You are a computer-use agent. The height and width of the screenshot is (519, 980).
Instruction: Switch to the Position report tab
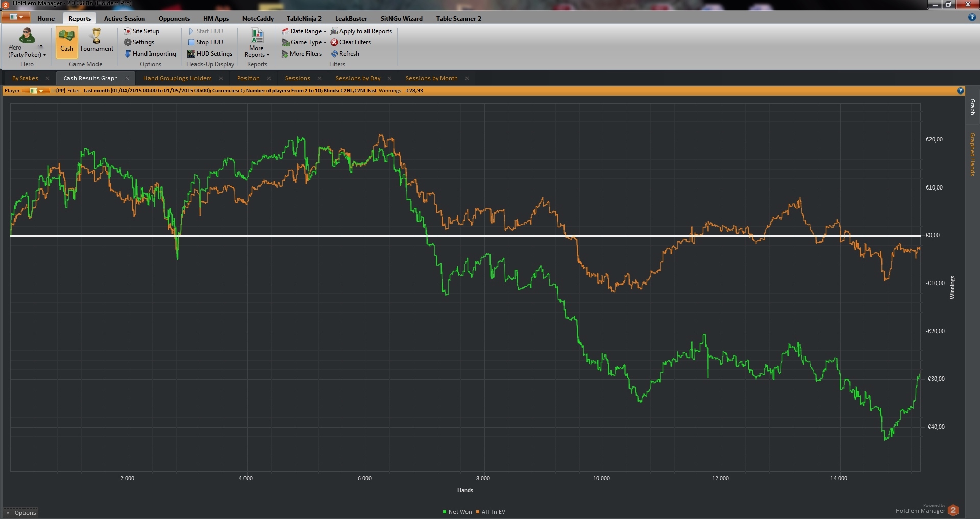[x=249, y=78]
